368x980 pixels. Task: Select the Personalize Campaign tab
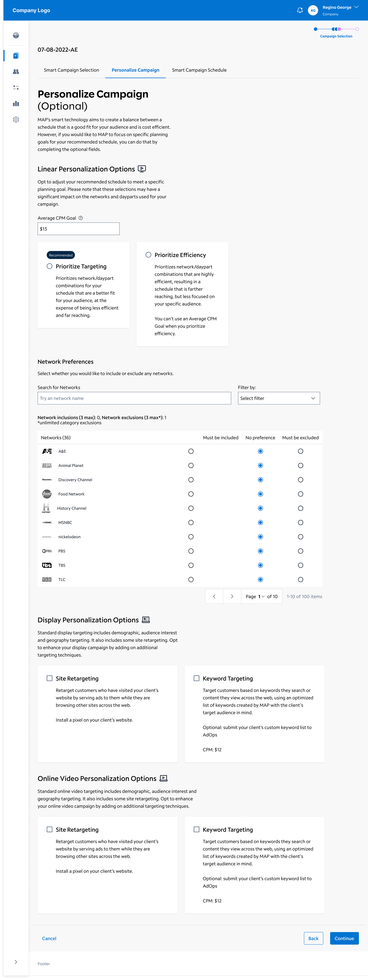[x=136, y=70]
